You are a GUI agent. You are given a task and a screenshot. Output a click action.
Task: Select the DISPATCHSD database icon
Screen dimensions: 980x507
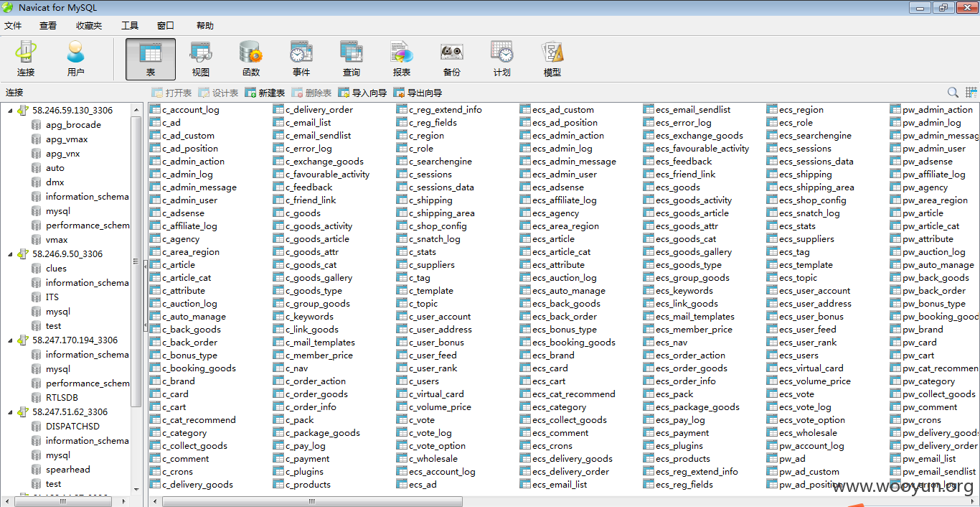[37, 427]
